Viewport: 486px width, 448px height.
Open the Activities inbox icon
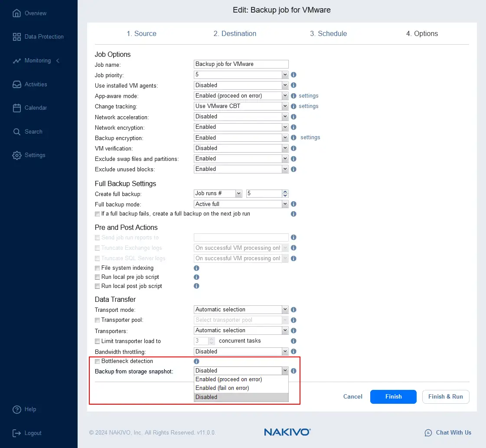coord(17,84)
